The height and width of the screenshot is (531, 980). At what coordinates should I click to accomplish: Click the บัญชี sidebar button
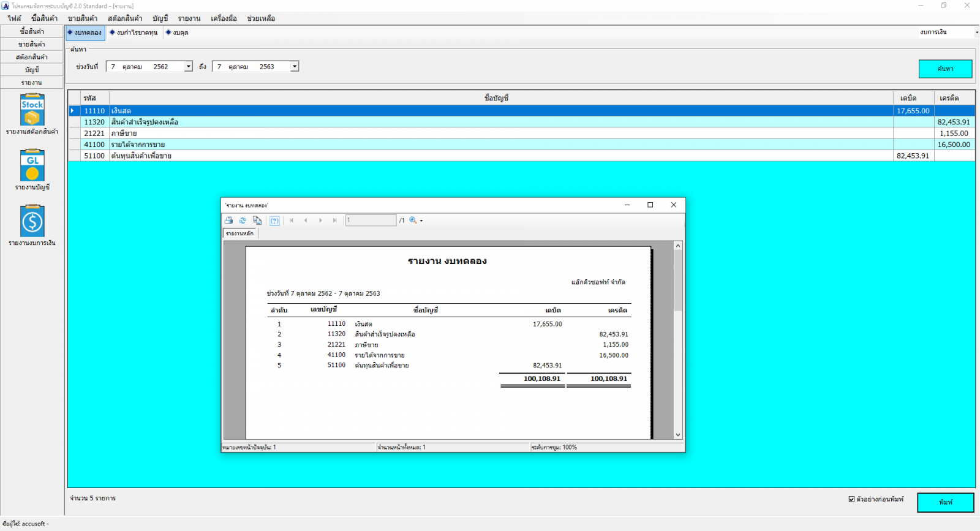click(32, 70)
